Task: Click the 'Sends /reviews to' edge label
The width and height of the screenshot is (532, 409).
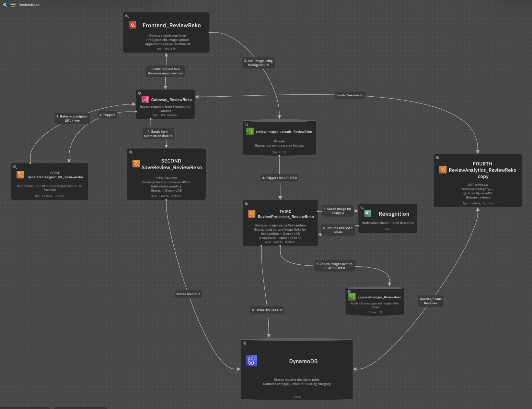Action: point(350,95)
